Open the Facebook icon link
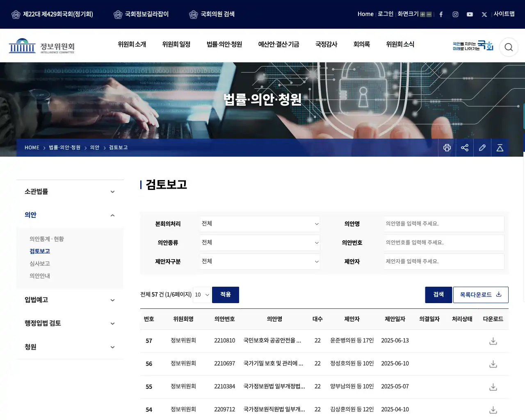Screen dimensions: 525x420 point(441,14)
